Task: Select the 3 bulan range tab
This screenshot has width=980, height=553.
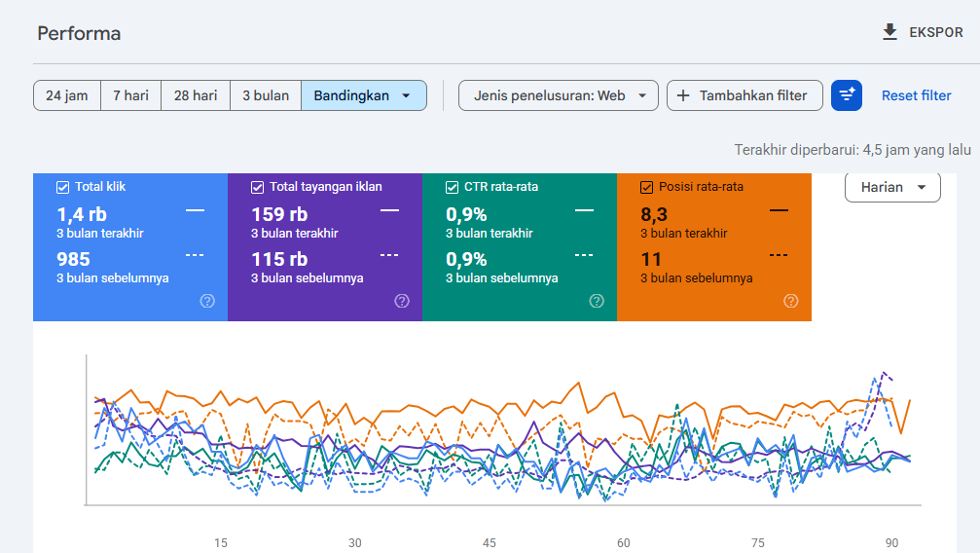Action: point(266,95)
